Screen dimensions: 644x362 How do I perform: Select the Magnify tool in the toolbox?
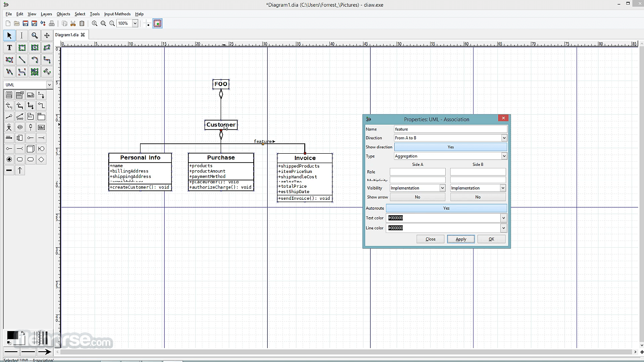(x=34, y=35)
